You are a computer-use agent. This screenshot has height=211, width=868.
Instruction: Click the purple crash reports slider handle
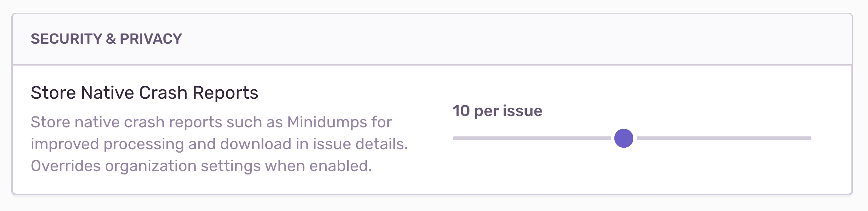[x=623, y=138]
